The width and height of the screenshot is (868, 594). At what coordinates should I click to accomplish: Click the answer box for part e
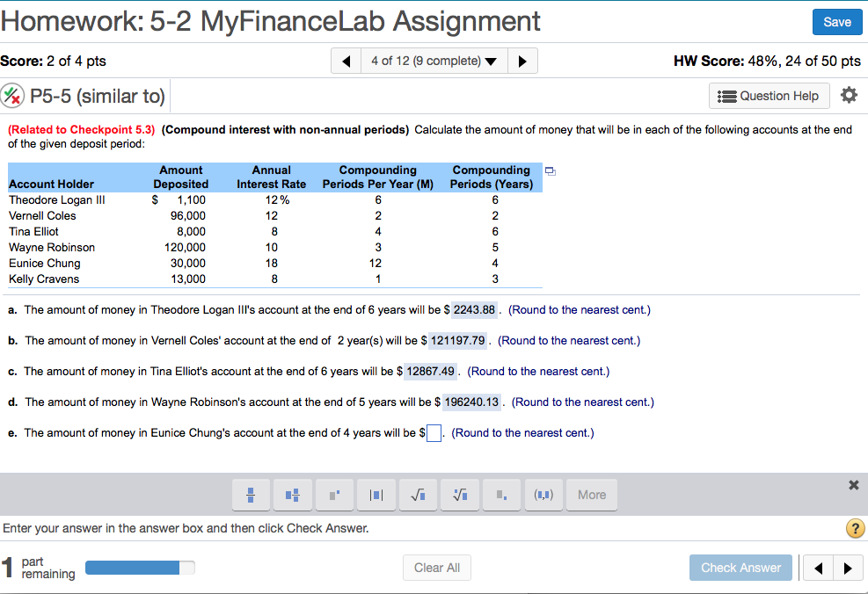click(x=433, y=432)
